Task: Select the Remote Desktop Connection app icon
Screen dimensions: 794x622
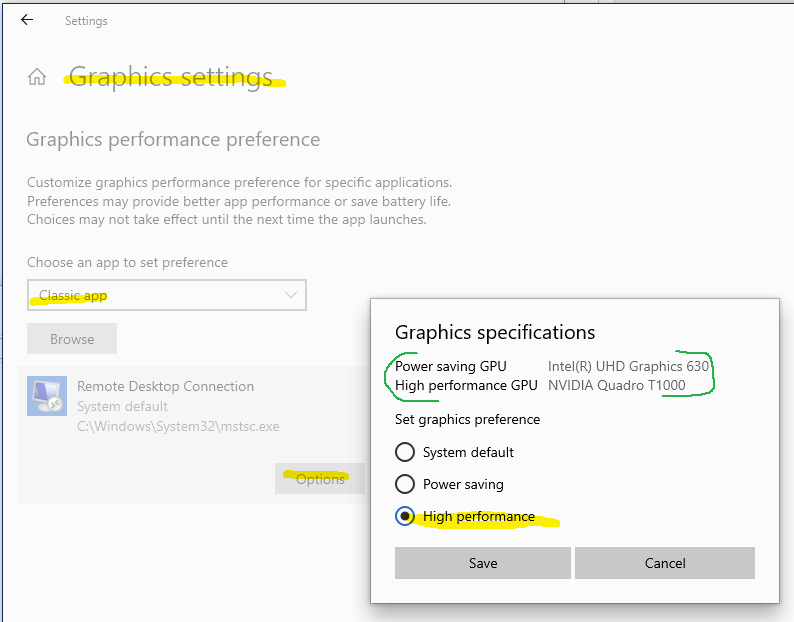Action: click(x=47, y=396)
